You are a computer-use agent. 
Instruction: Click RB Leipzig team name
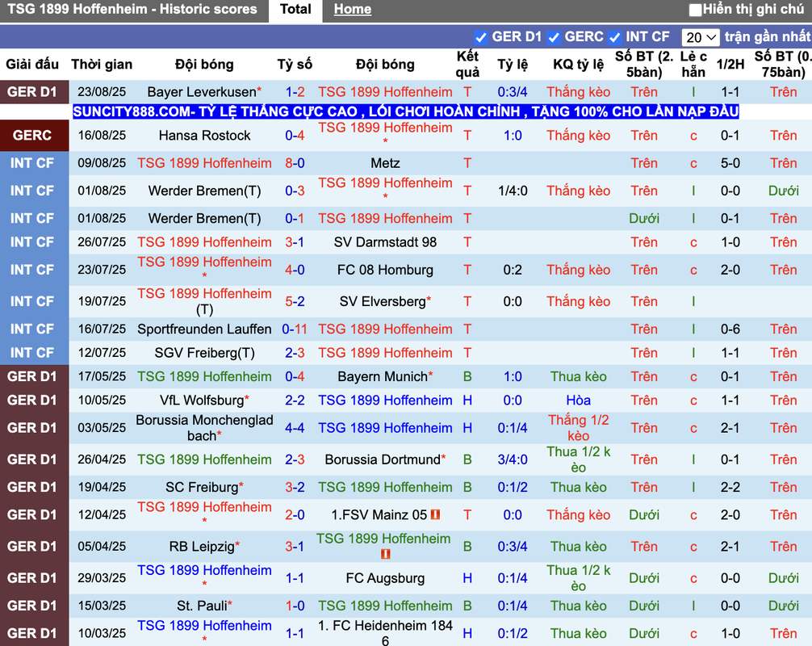tap(202, 547)
